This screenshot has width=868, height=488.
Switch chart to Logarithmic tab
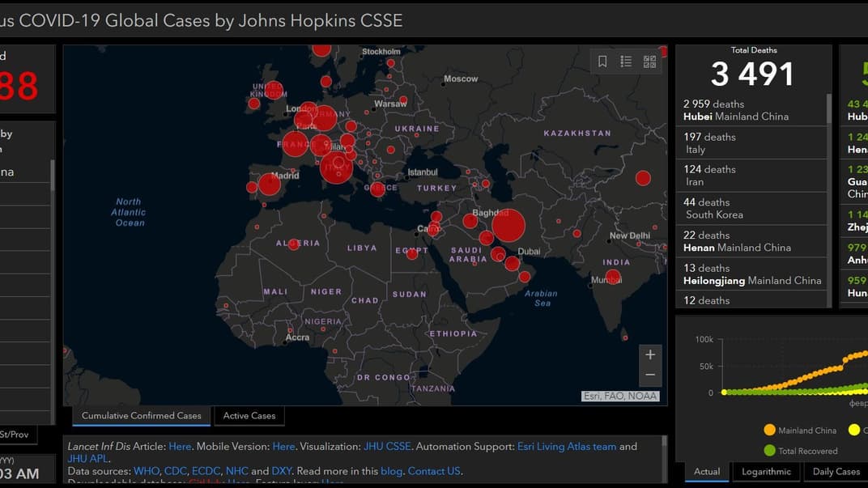pos(766,472)
